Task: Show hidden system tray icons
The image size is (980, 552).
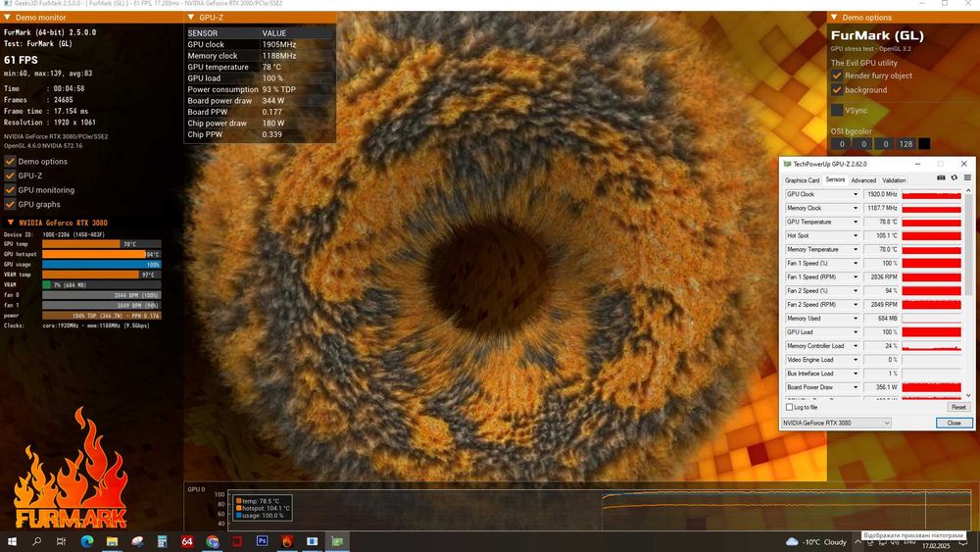Action: [858, 542]
